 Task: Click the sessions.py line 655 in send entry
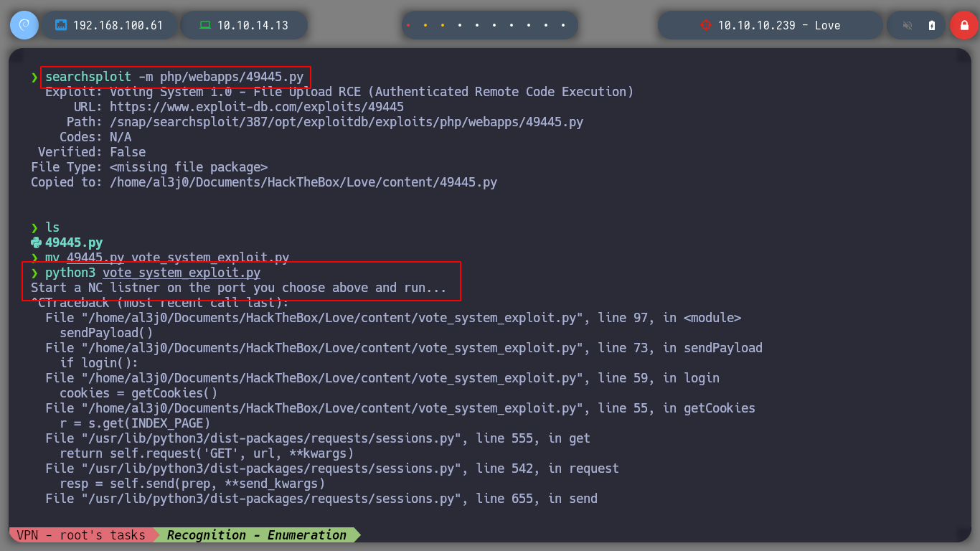[x=321, y=499]
